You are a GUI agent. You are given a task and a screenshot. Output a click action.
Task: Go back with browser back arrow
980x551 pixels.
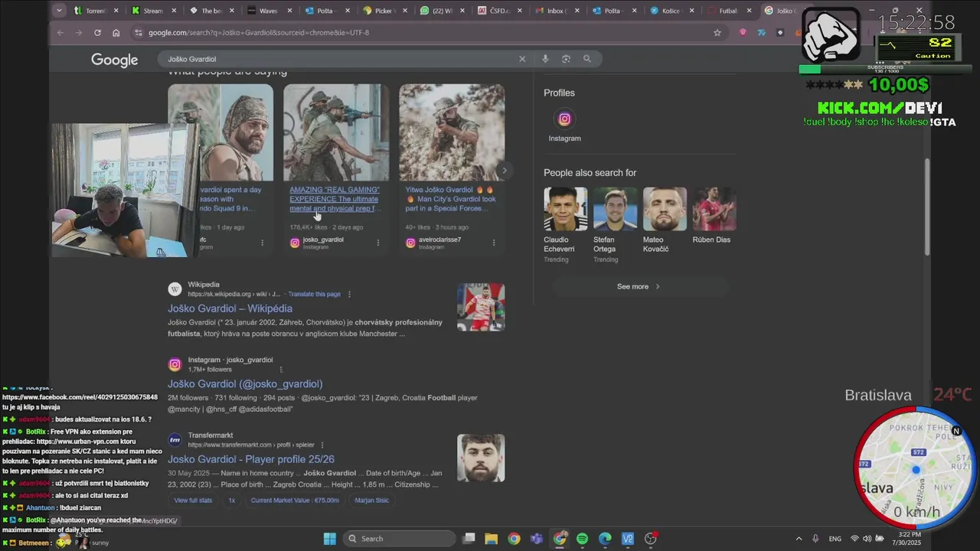pos(60,33)
